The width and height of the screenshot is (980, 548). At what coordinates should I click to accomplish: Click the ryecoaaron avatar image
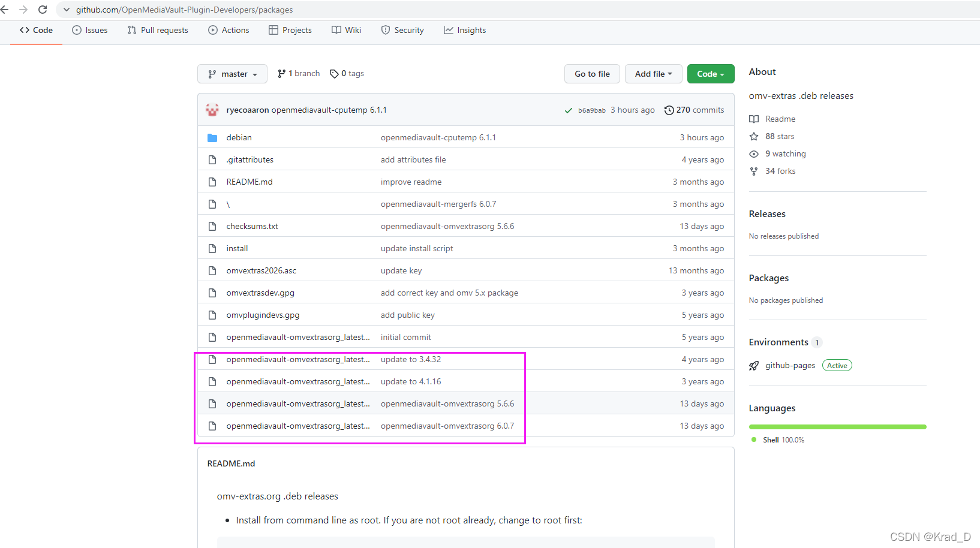pyautogui.click(x=212, y=110)
